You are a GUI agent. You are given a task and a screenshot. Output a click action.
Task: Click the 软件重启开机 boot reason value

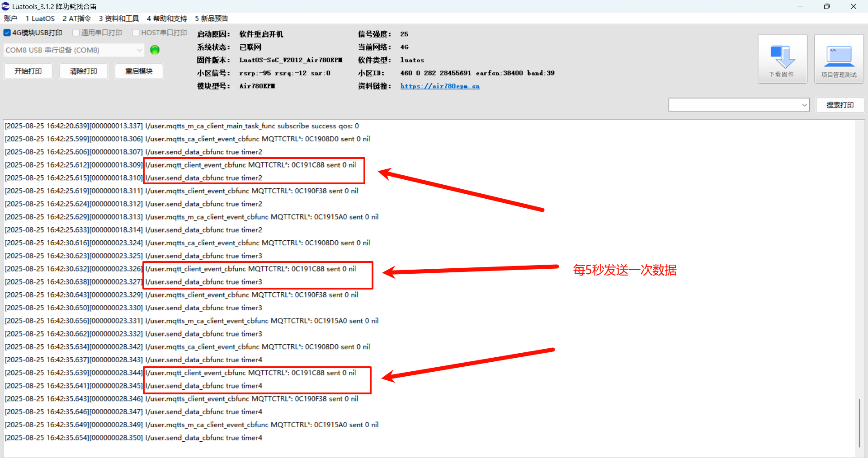[x=261, y=34]
